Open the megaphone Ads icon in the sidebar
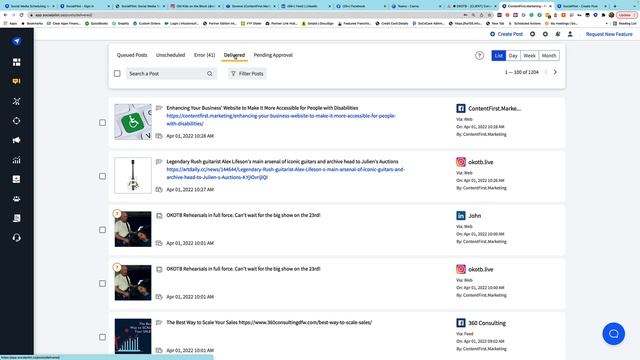The image size is (640, 360). (17, 140)
